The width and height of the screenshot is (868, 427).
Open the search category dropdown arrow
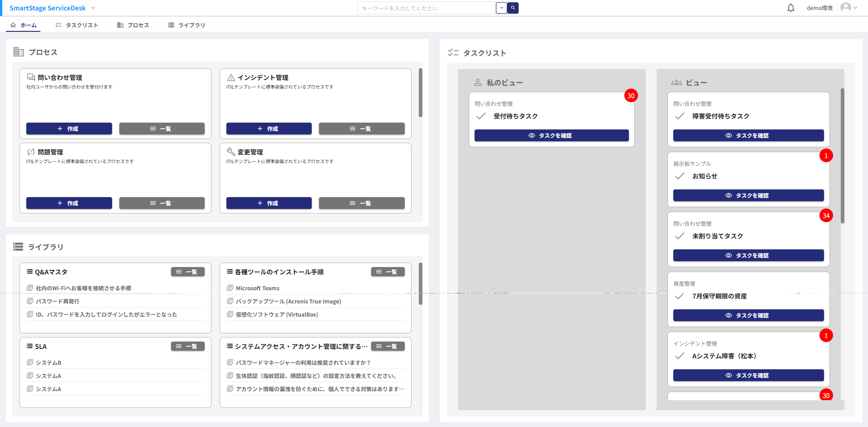click(501, 8)
